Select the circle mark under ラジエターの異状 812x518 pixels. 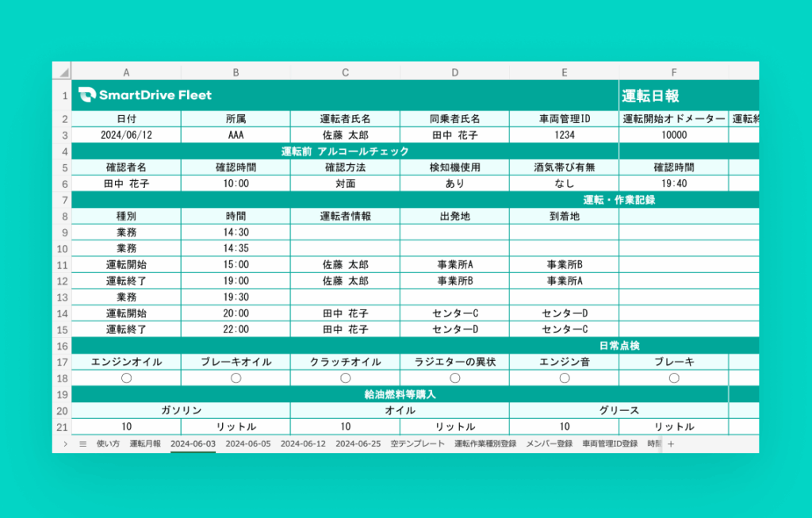tap(455, 378)
